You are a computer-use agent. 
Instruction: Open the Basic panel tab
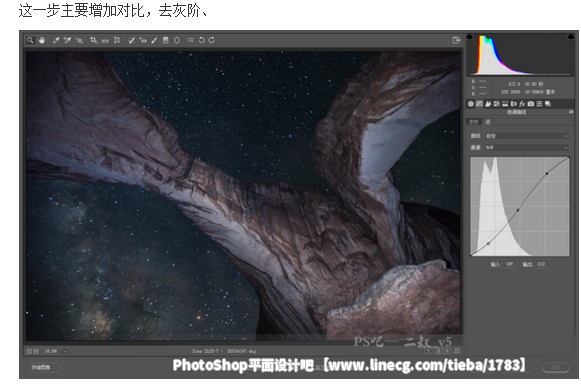pos(471,104)
